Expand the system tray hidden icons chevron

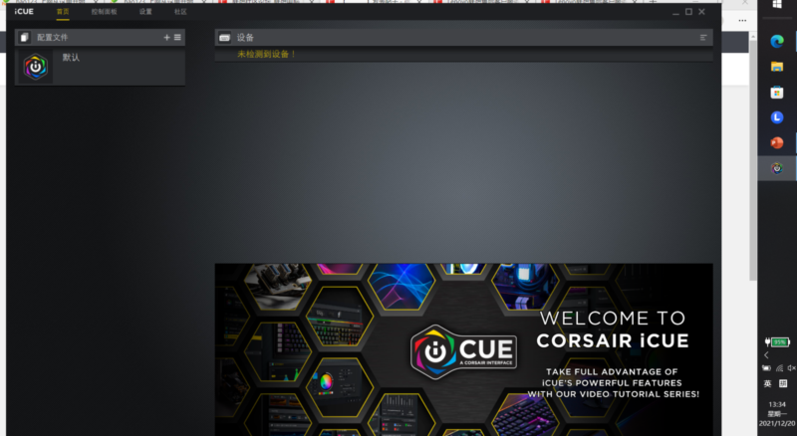click(x=767, y=355)
